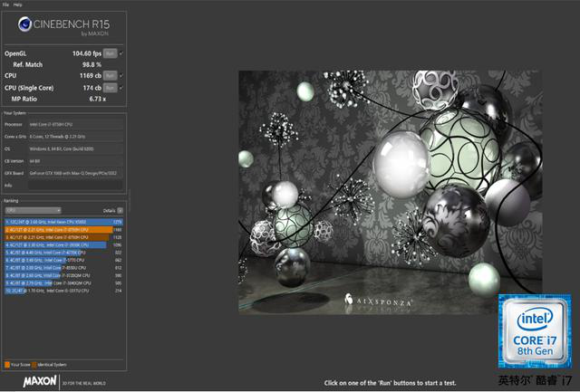Toggle the ranking Details button
Viewport: 580px width, 392px height.
(x=121, y=211)
